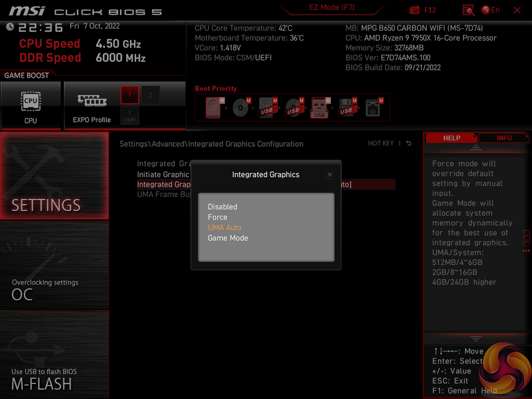Image resolution: width=532 pixels, height=399 pixels.
Task: Select the optical disc boot device icon
Action: point(241,108)
